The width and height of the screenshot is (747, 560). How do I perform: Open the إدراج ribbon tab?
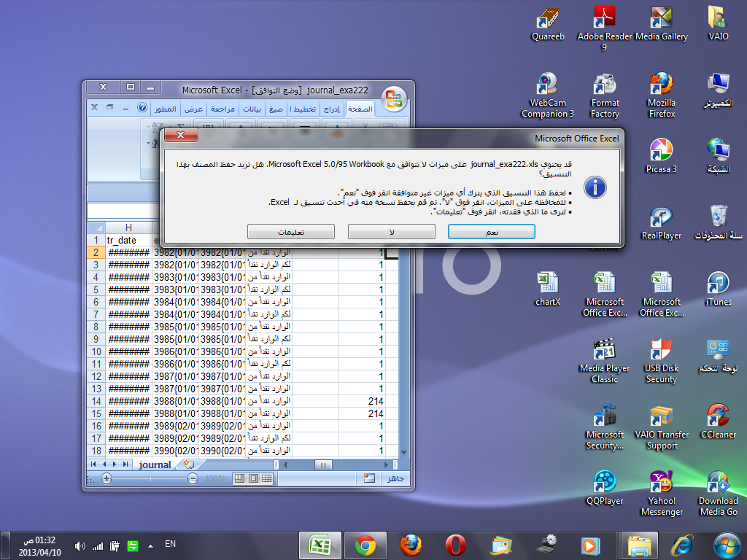332,109
